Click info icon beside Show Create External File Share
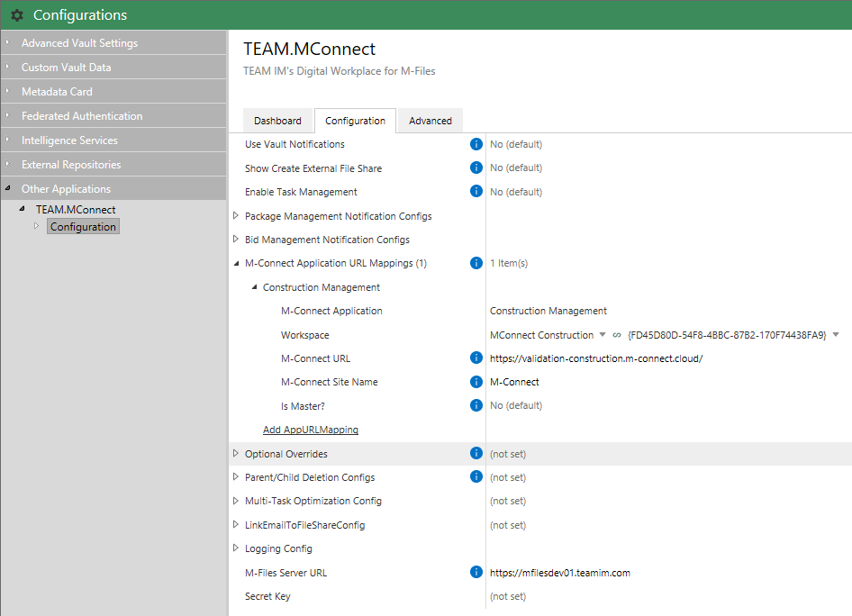 coord(476,168)
